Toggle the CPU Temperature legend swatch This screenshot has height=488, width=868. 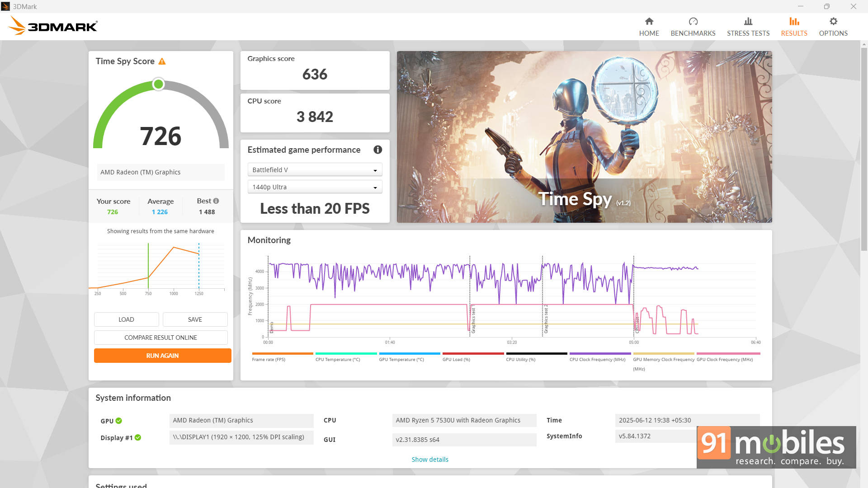346,354
